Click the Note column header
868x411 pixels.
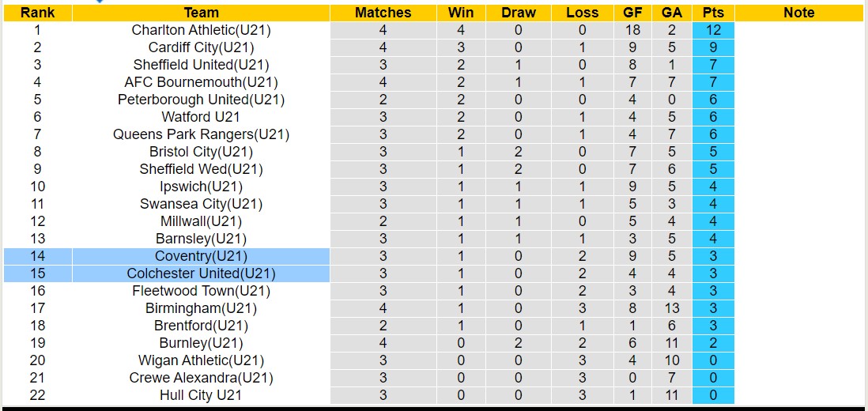(x=798, y=13)
